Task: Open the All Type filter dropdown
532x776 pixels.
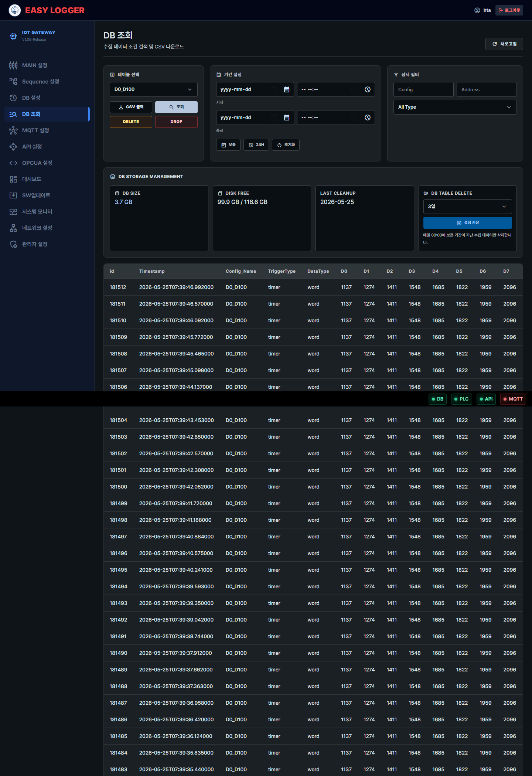Action: click(x=455, y=107)
